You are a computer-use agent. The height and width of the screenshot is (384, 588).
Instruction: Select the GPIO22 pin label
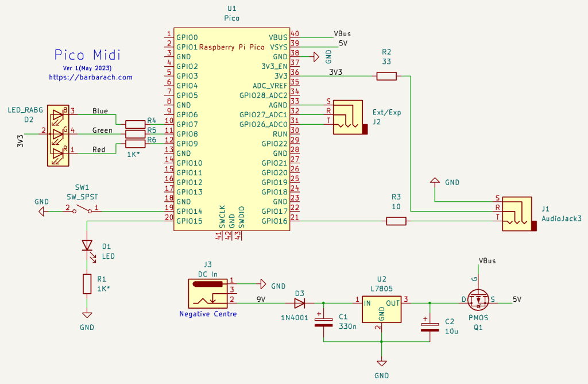click(x=274, y=144)
